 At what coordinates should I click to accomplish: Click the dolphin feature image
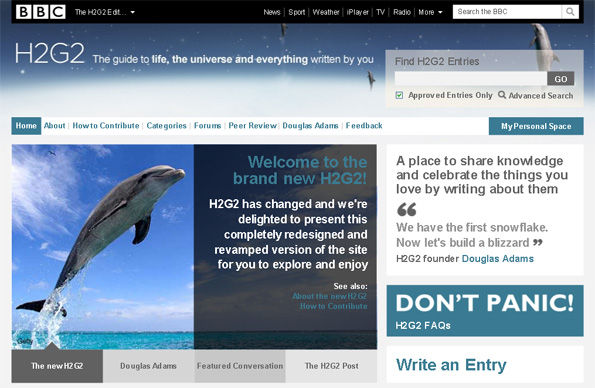tap(103, 247)
